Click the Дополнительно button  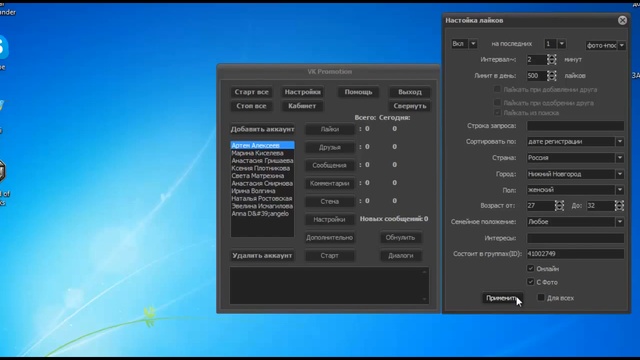point(330,238)
